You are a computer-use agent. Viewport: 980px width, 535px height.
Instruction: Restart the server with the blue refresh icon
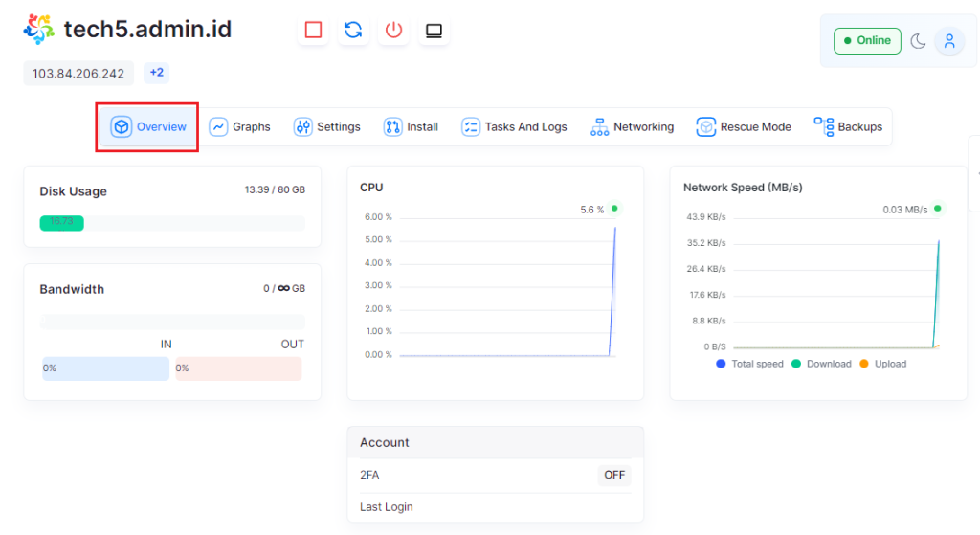pos(353,30)
